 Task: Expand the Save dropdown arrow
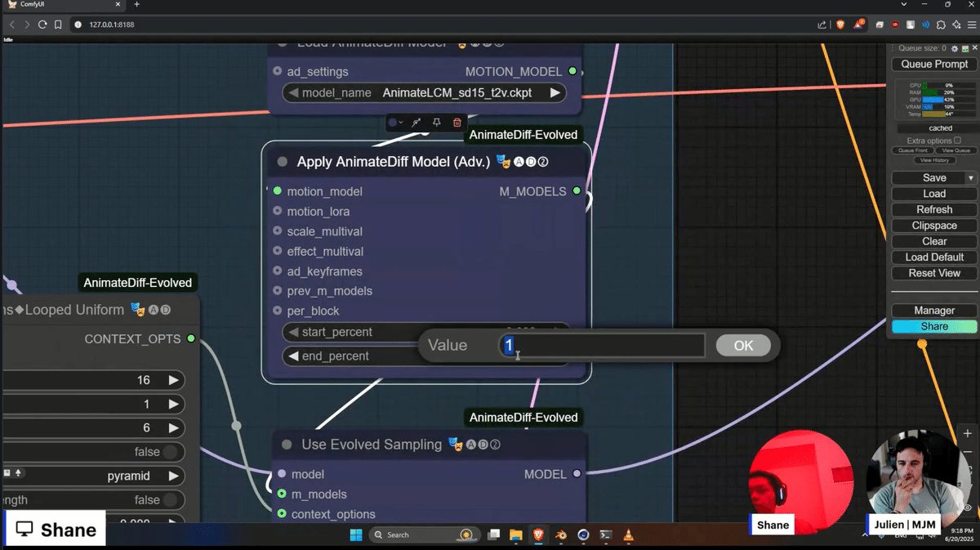pos(971,178)
